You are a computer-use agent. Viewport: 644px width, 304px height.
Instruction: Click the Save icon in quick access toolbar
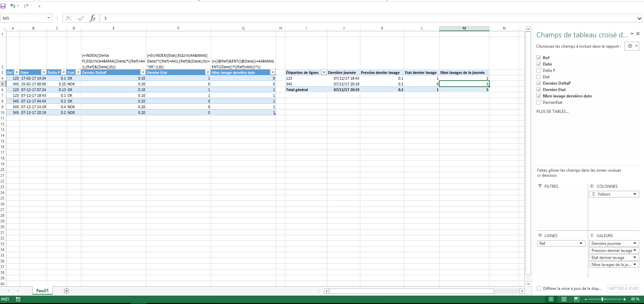point(3,6)
